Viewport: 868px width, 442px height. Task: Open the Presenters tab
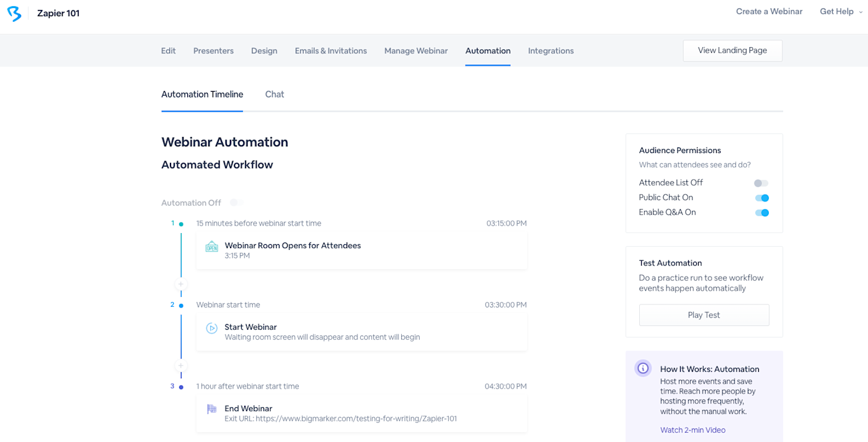213,51
